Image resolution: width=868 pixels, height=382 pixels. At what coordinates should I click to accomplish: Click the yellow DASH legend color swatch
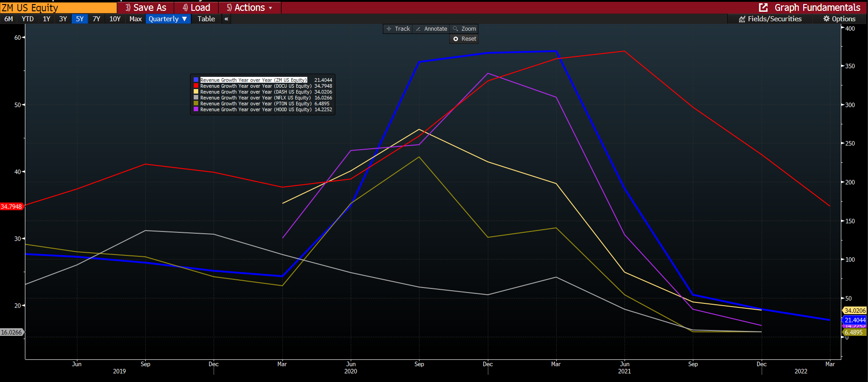point(196,91)
